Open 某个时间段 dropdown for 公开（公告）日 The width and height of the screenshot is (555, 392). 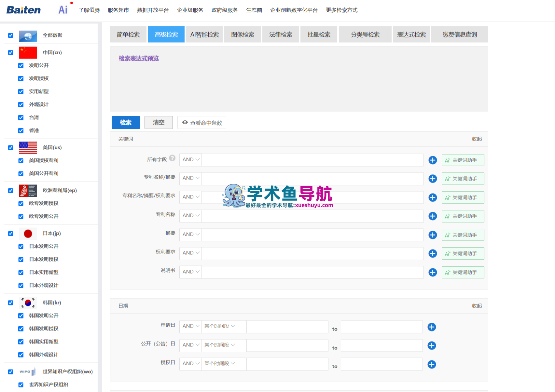(x=224, y=345)
